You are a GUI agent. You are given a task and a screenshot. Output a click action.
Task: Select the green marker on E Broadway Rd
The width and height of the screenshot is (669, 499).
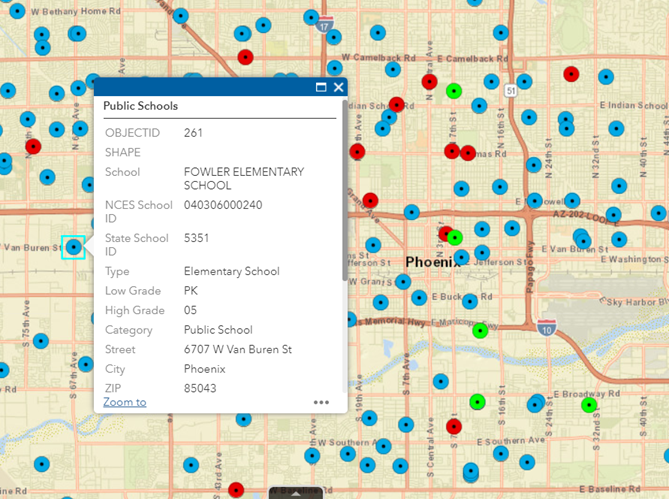point(589,405)
